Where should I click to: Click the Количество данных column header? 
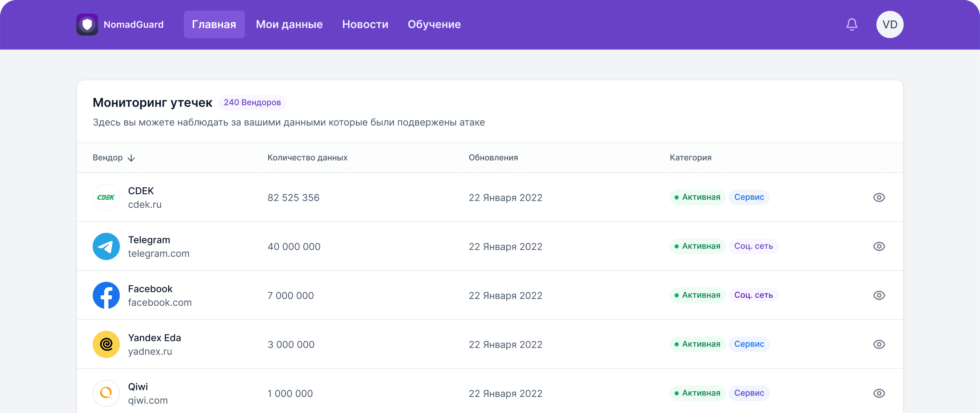tap(307, 158)
